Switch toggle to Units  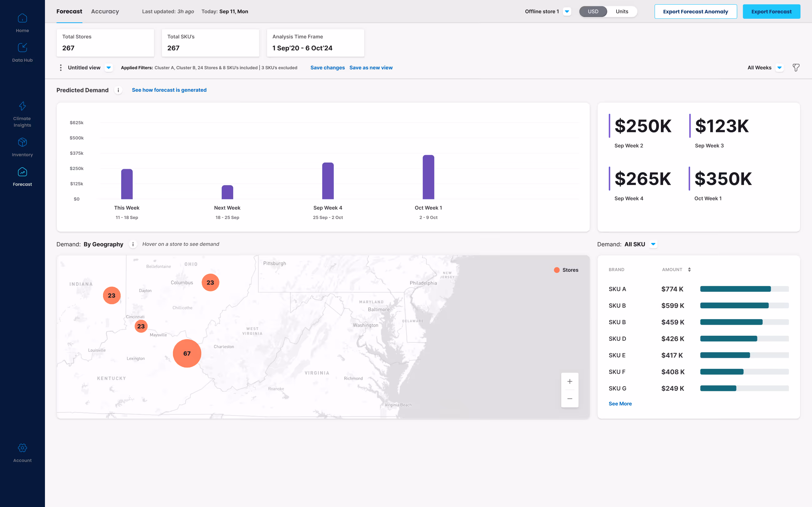pos(622,12)
